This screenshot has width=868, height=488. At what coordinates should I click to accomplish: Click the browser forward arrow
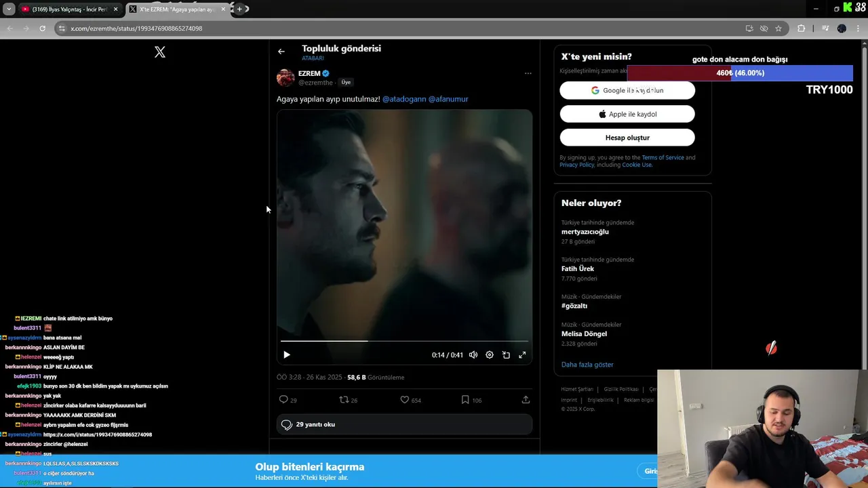tap(26, 28)
